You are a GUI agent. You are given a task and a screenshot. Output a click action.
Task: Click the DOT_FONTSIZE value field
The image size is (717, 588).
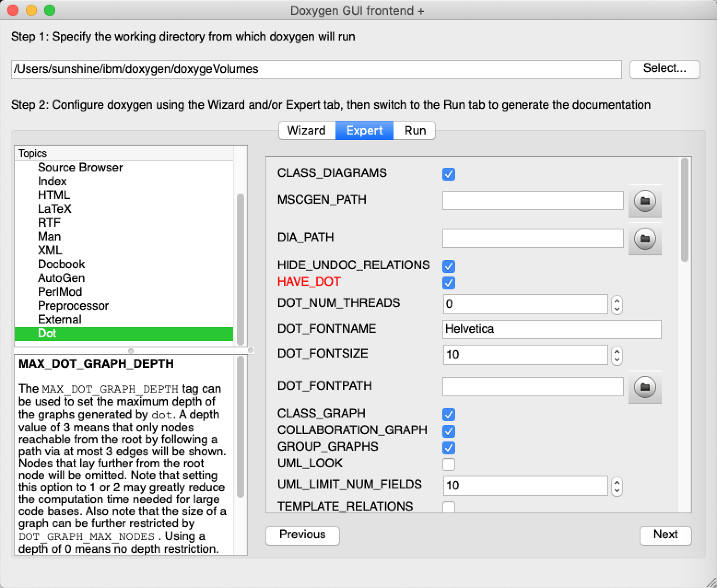click(525, 355)
